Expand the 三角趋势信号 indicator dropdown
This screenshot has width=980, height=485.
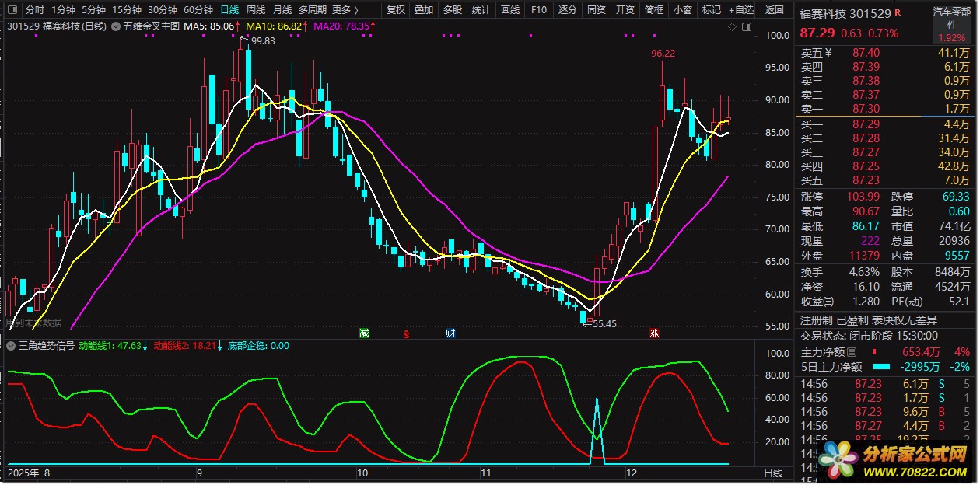pyautogui.click(x=12, y=346)
